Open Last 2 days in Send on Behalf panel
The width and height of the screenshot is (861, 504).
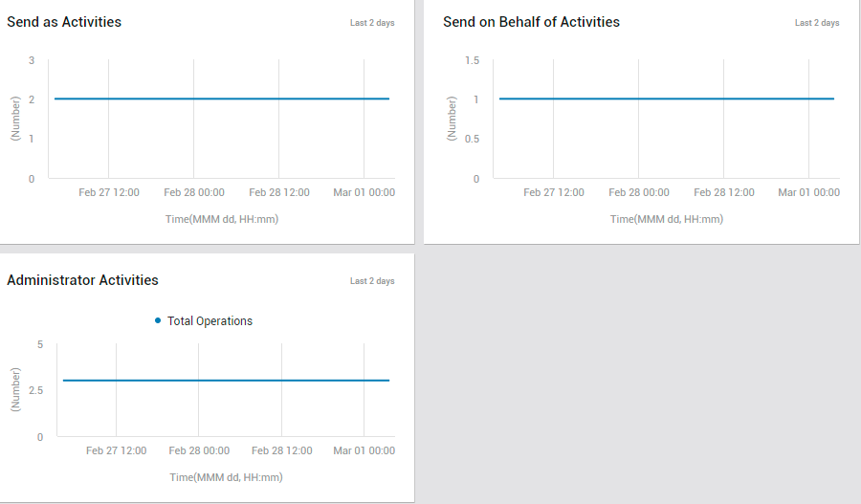[817, 23]
